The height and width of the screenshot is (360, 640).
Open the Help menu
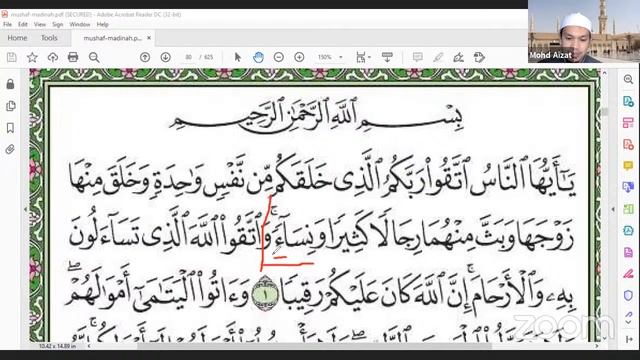coord(102,24)
